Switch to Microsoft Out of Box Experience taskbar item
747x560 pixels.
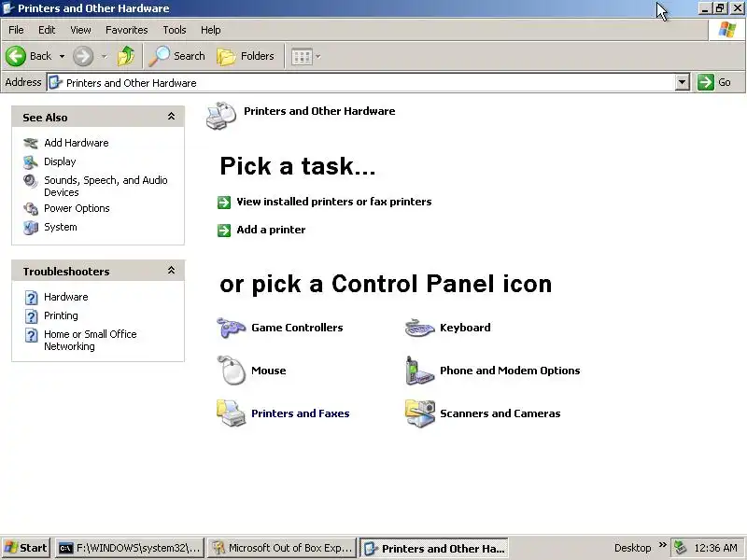click(x=282, y=548)
